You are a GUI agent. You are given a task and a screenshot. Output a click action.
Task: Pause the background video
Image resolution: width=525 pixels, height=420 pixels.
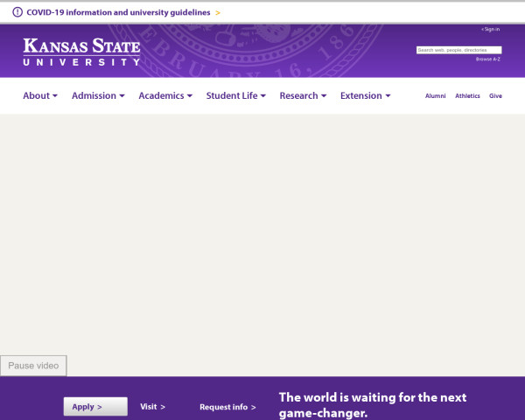33,366
